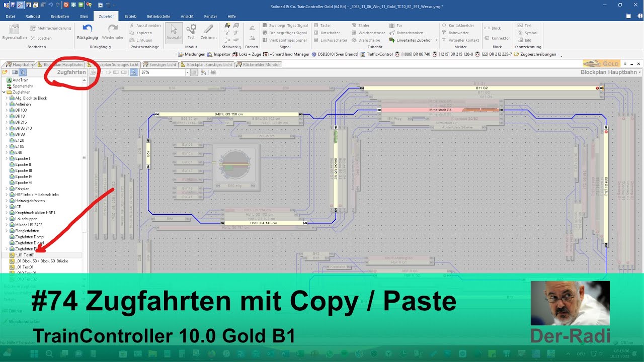Open the toolbar overflow arrow after Zugbeschreibungen
This screenshot has height=362, width=644.
pyautogui.click(x=561, y=55)
